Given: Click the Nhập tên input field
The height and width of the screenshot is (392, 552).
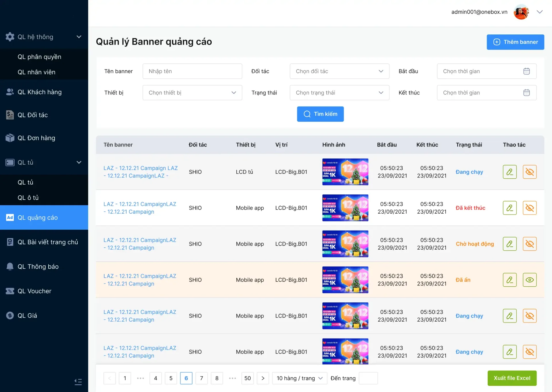Looking at the screenshot, I should tap(192, 71).
